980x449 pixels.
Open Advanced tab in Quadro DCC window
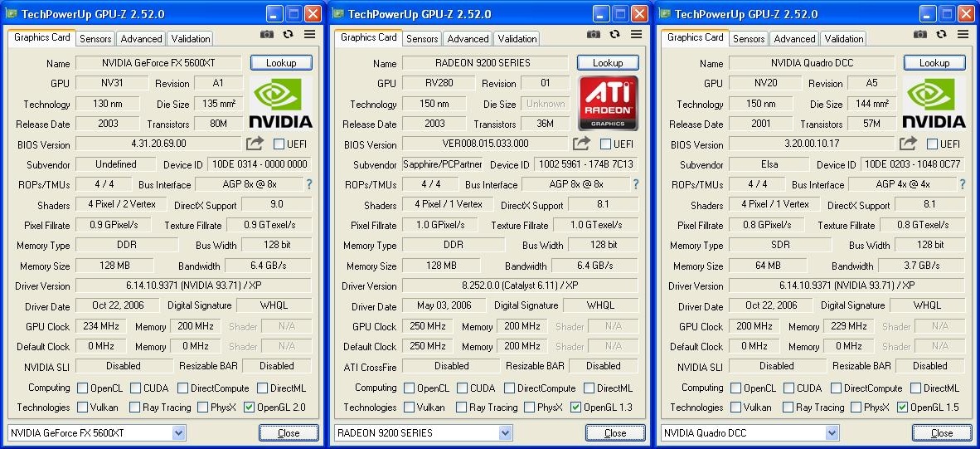pos(794,39)
